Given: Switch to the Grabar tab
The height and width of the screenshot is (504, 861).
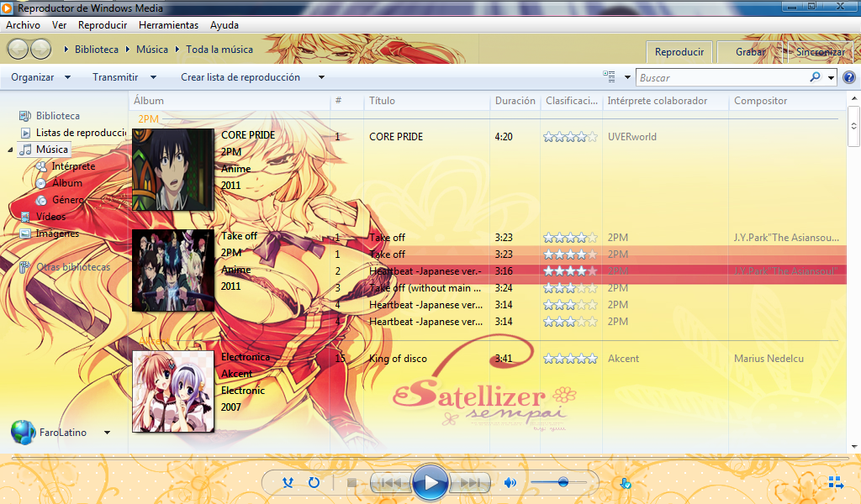Looking at the screenshot, I should pos(750,52).
